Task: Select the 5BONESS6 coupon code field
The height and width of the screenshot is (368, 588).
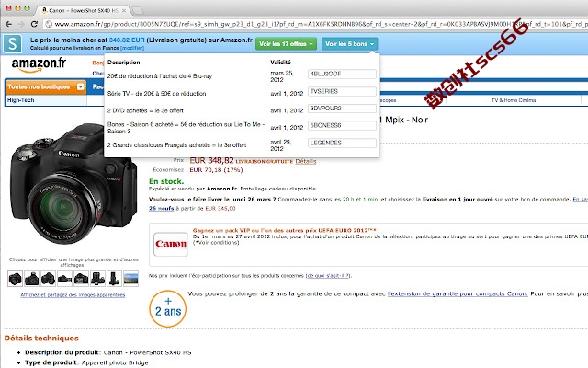Action: pos(342,125)
